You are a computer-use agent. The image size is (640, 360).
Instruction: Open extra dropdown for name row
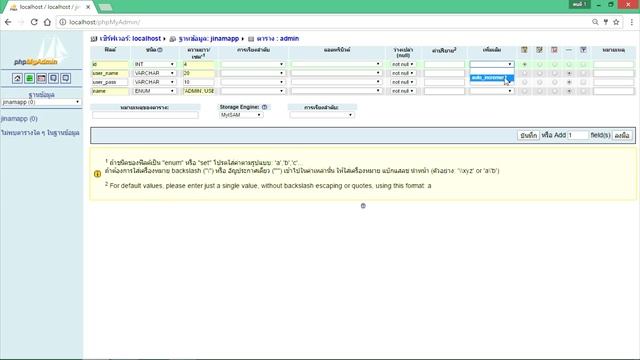(492, 91)
